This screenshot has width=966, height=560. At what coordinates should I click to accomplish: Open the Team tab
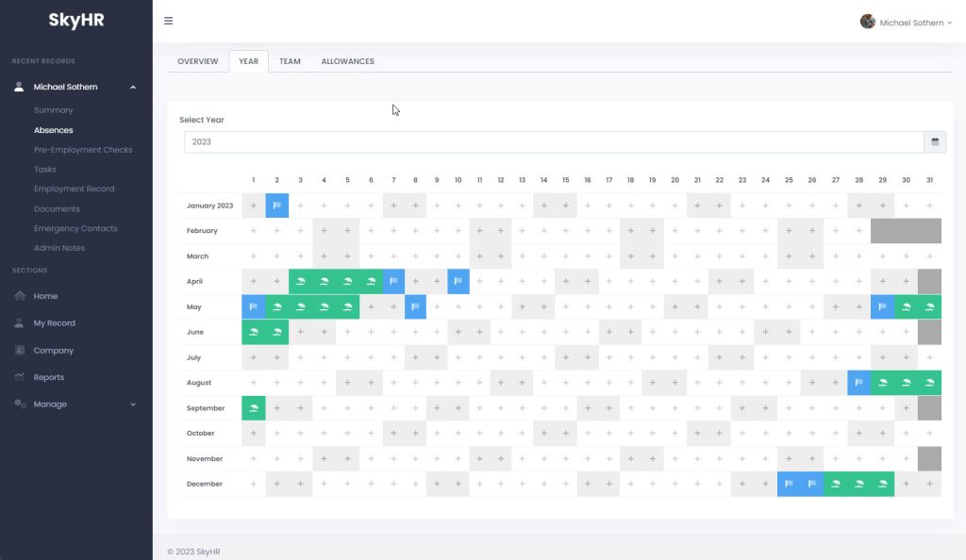290,61
